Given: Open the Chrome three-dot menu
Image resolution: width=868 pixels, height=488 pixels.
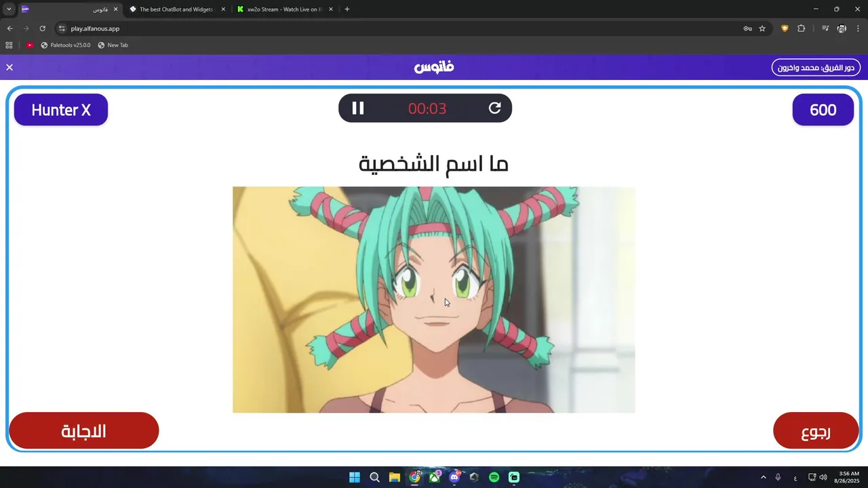Looking at the screenshot, I should (x=859, y=28).
